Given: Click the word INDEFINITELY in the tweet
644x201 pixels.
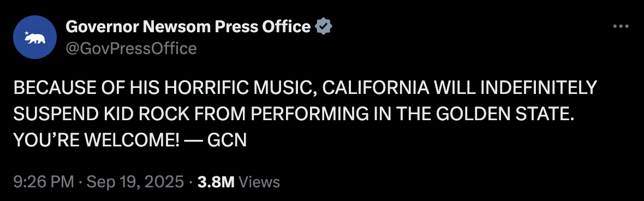Looking at the screenshot, I should 539,88.
